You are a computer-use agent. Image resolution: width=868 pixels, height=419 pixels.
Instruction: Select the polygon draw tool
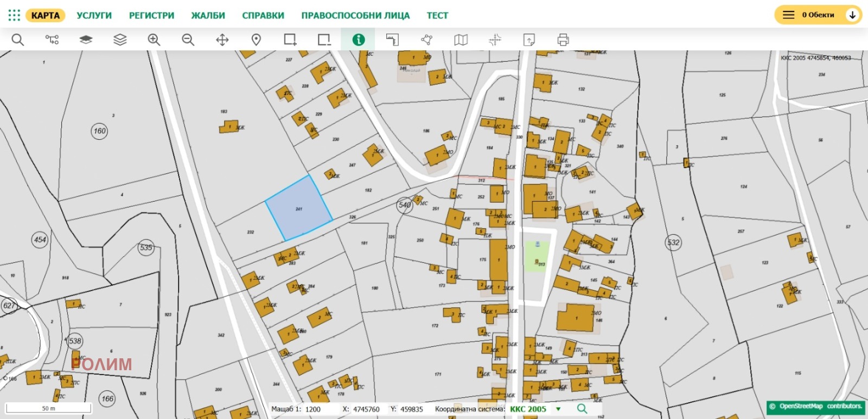pos(427,40)
